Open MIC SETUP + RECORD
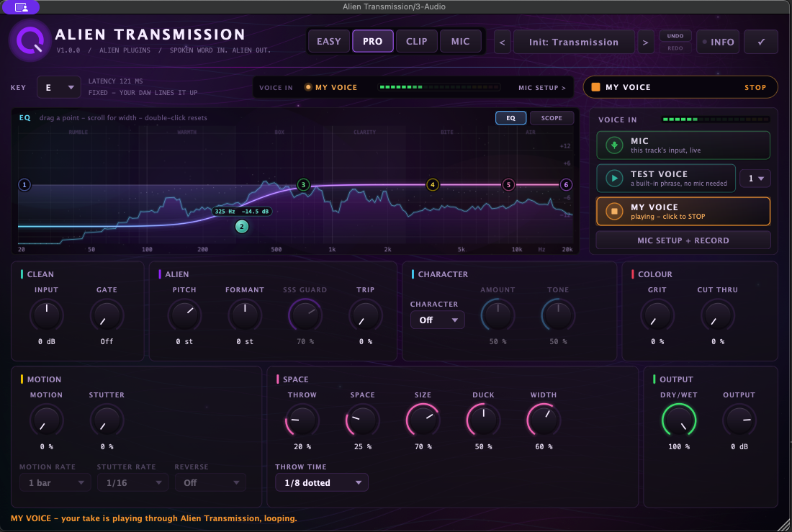The width and height of the screenshot is (792, 532). pyautogui.click(x=683, y=240)
